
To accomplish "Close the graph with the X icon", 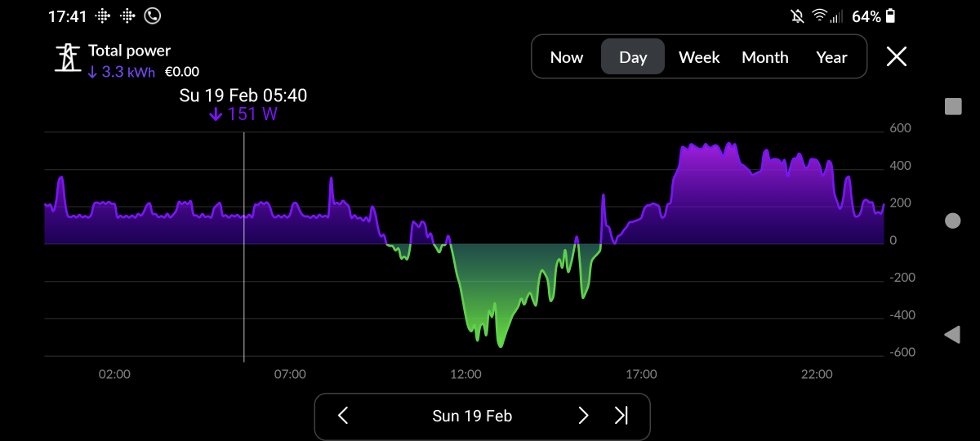I will click(x=897, y=56).
